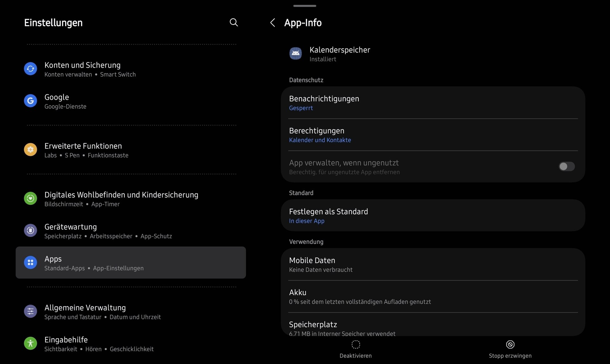Screen dimensions: 610x364
Task: Tap the Erweiterte Funktionen icon
Action: click(x=30, y=149)
